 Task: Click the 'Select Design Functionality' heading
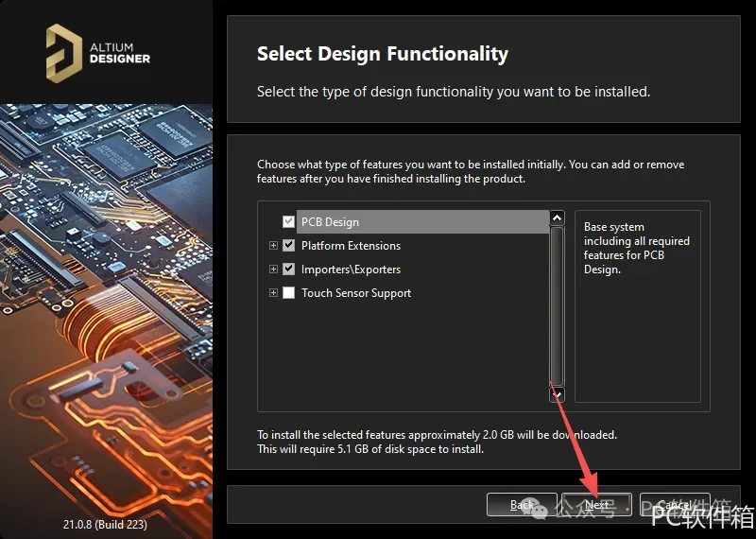click(x=383, y=54)
